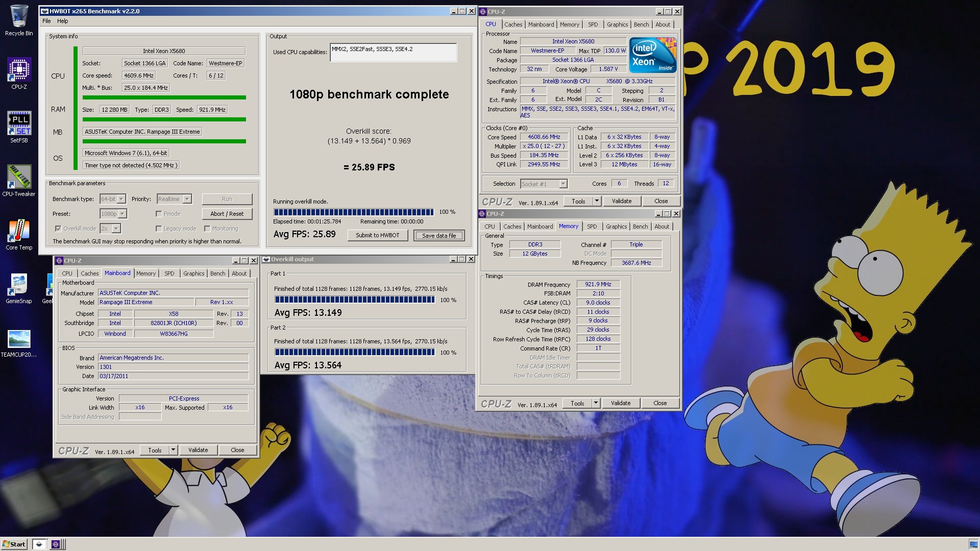Image resolution: width=980 pixels, height=551 pixels.
Task: Click the HWBOT x265 Benchmark title bar icon
Action: tap(44, 11)
